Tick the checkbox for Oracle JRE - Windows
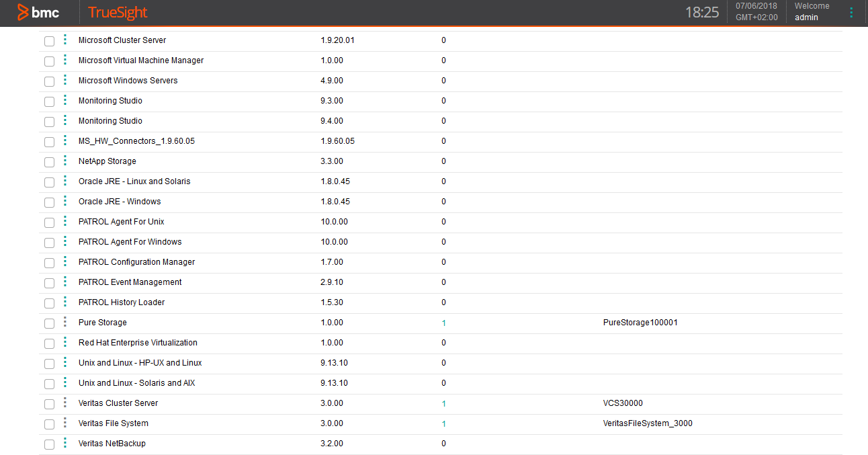The image size is (868, 455). click(49, 202)
